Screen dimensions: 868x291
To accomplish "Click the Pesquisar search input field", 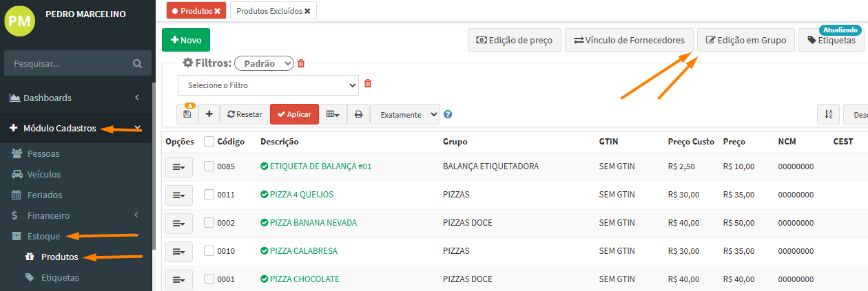I will point(68,63).
